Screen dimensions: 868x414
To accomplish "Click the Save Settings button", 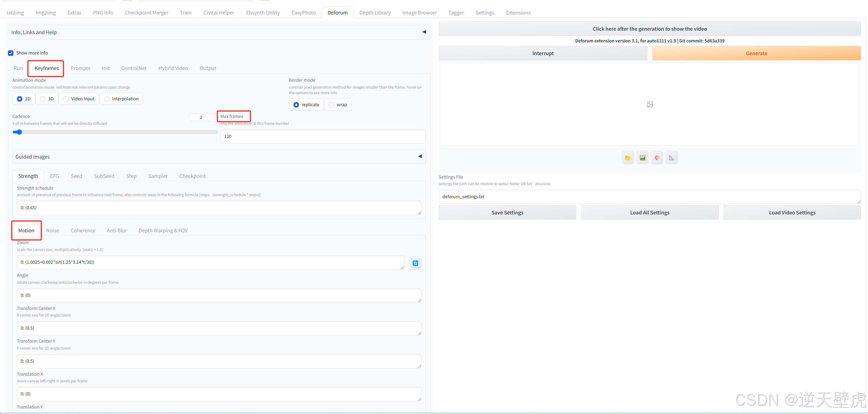I will tap(507, 213).
